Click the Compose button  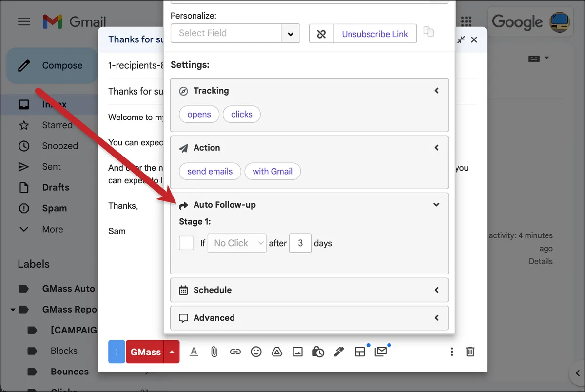coord(52,65)
